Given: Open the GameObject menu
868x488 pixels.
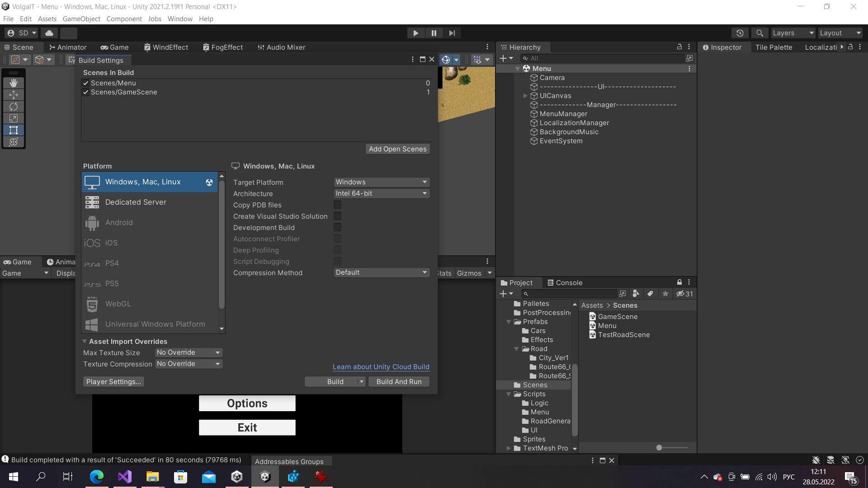Looking at the screenshot, I should click(81, 19).
